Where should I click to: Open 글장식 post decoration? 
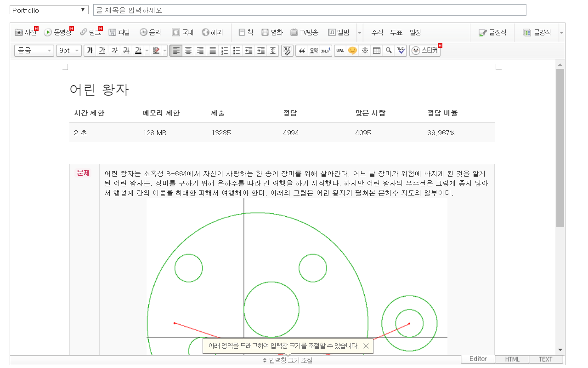coord(492,33)
